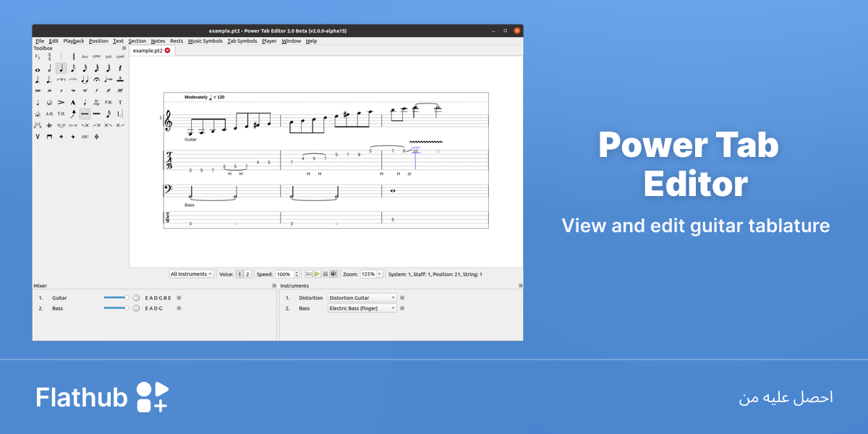Click the playback Speed percentage field
Screen dimensions: 868x434
click(286, 274)
